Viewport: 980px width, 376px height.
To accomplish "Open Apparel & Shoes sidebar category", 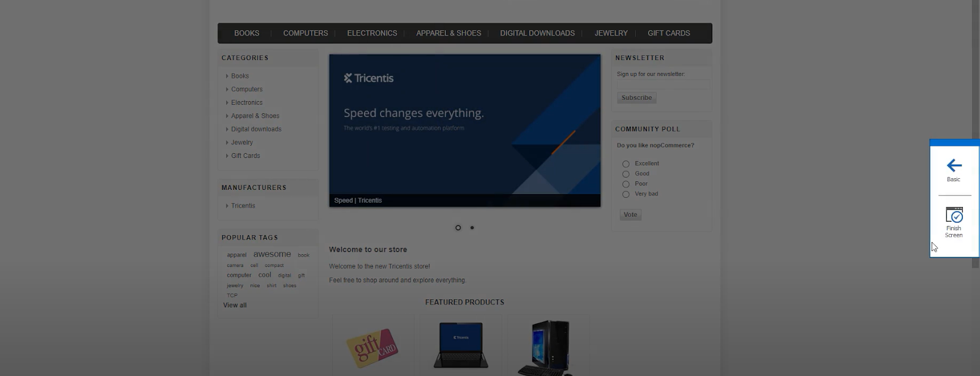I will coord(255,116).
